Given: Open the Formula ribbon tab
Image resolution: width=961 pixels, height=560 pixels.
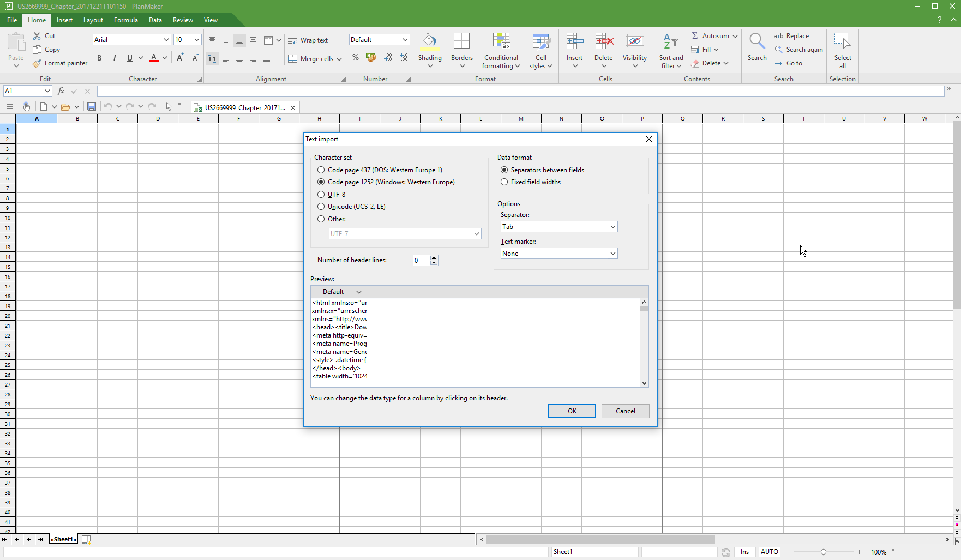Looking at the screenshot, I should pyautogui.click(x=125, y=20).
